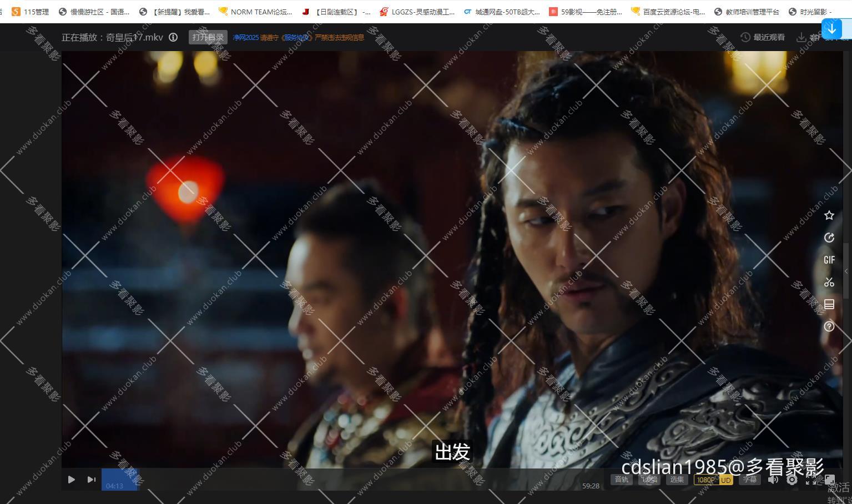Click the star favorite icon on the right

829,215
